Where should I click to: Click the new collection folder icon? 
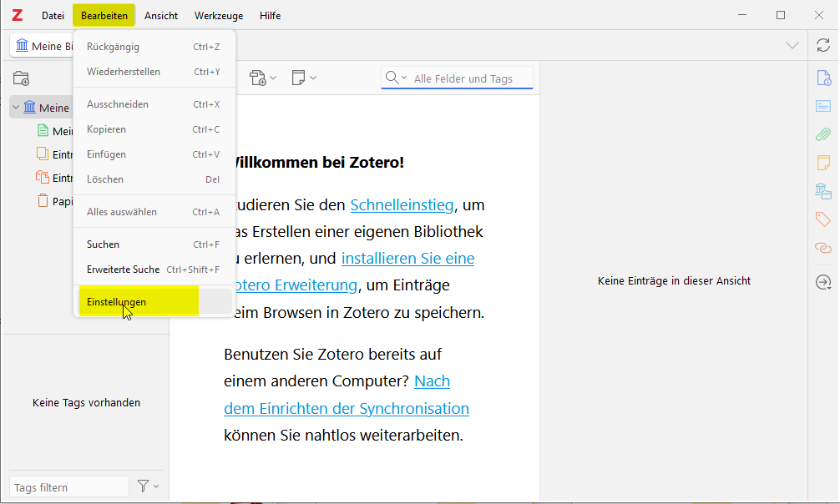pos(21,78)
